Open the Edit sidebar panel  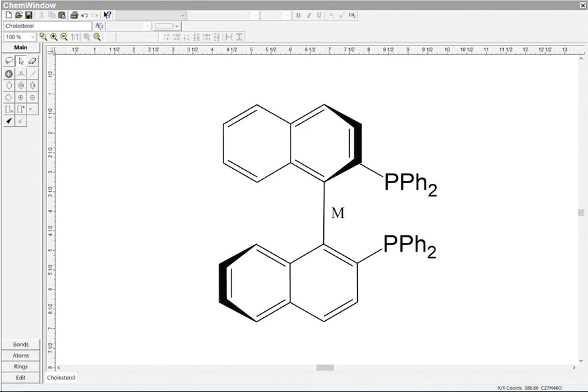(x=20, y=377)
